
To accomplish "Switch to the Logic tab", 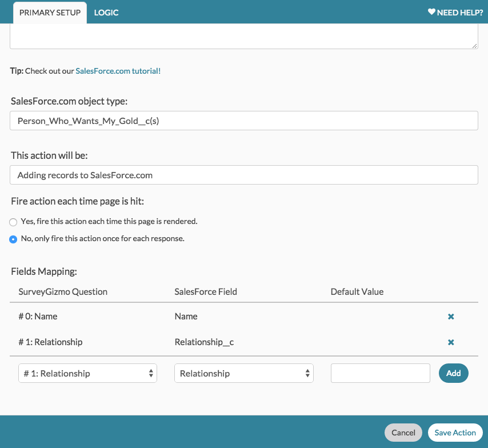I will click(106, 13).
